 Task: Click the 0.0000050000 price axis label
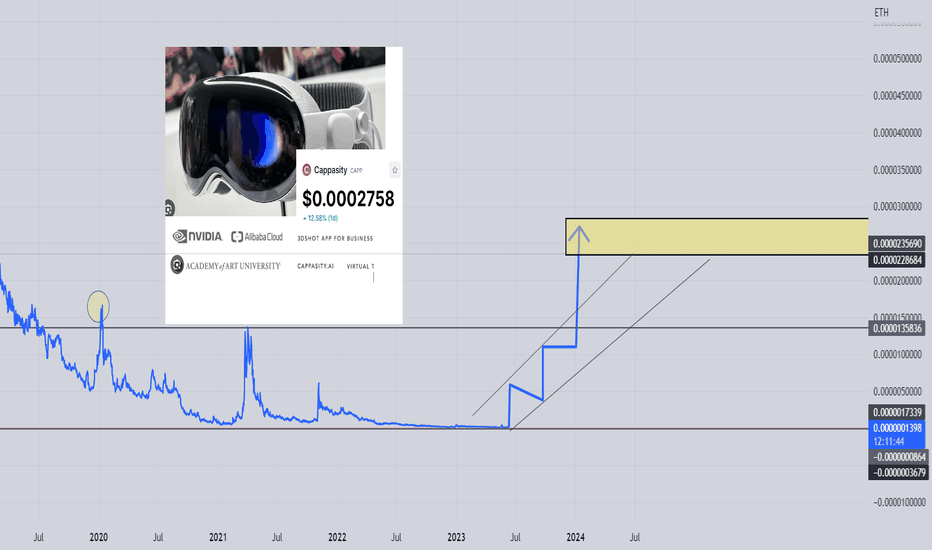coord(898,392)
